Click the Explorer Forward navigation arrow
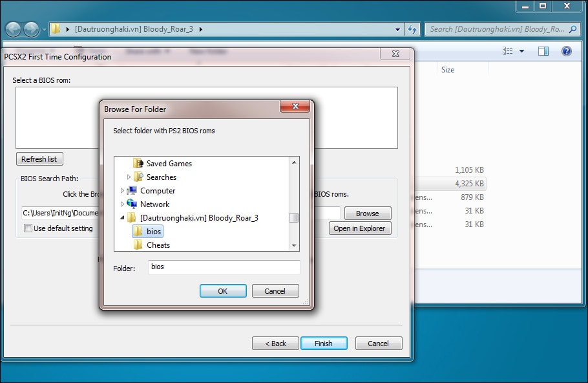588x383 pixels. (x=32, y=29)
